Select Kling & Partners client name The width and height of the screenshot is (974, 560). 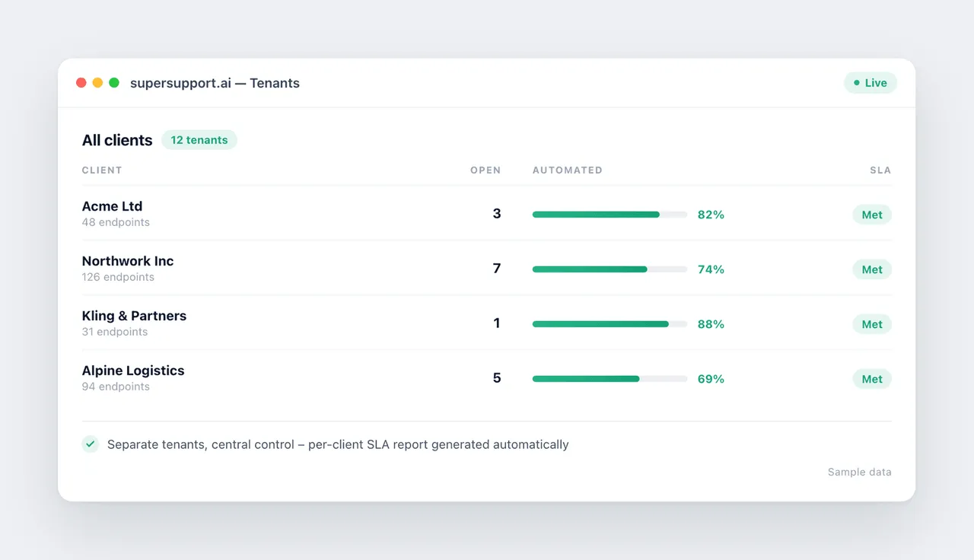click(134, 316)
